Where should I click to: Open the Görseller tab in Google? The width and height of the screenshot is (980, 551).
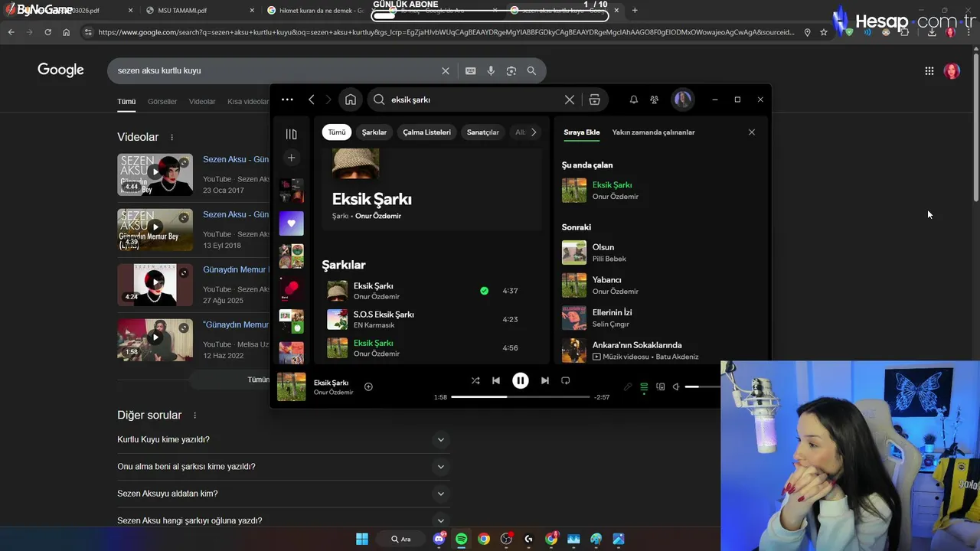162,102
